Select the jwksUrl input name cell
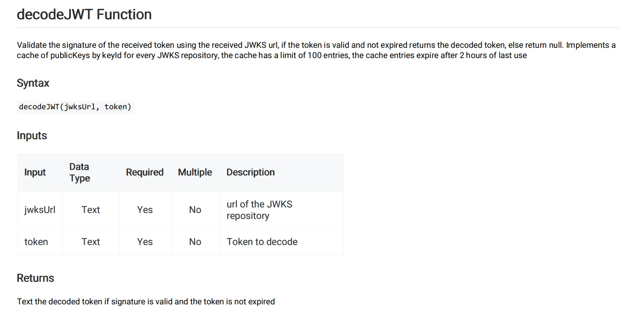The image size is (644, 315). click(x=40, y=210)
